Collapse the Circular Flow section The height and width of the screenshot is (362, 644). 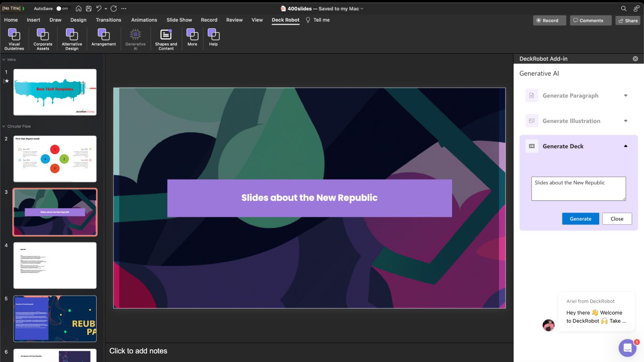(x=4, y=126)
